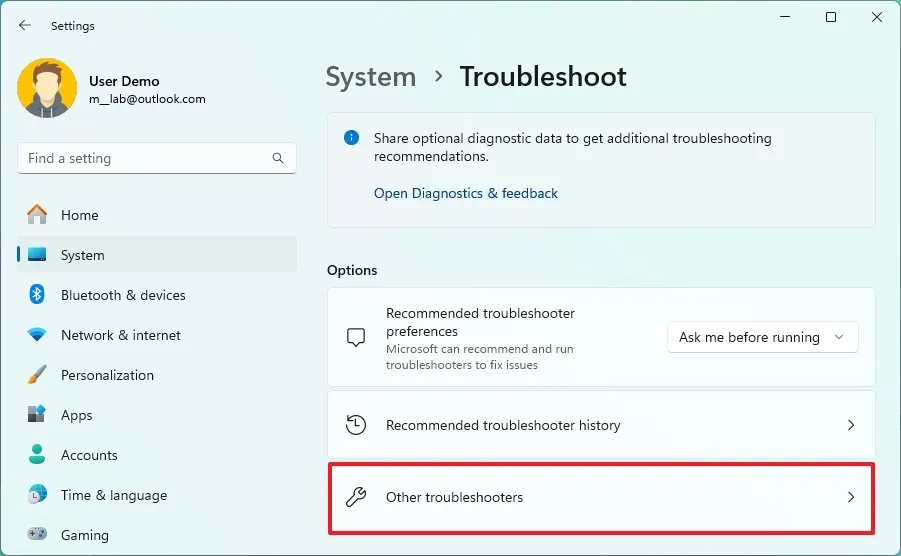Click the Time & language globe clock icon

[x=37, y=495]
